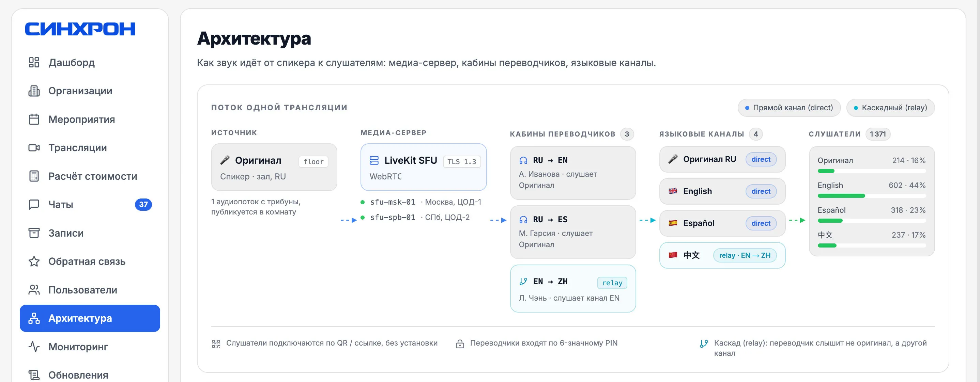Click the Дашборд grid icon
The width and height of the screenshot is (980, 382).
pyautogui.click(x=34, y=62)
